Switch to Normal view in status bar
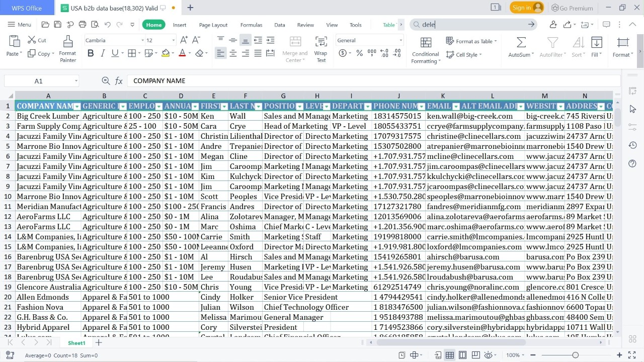The image size is (644, 362). tap(450, 355)
